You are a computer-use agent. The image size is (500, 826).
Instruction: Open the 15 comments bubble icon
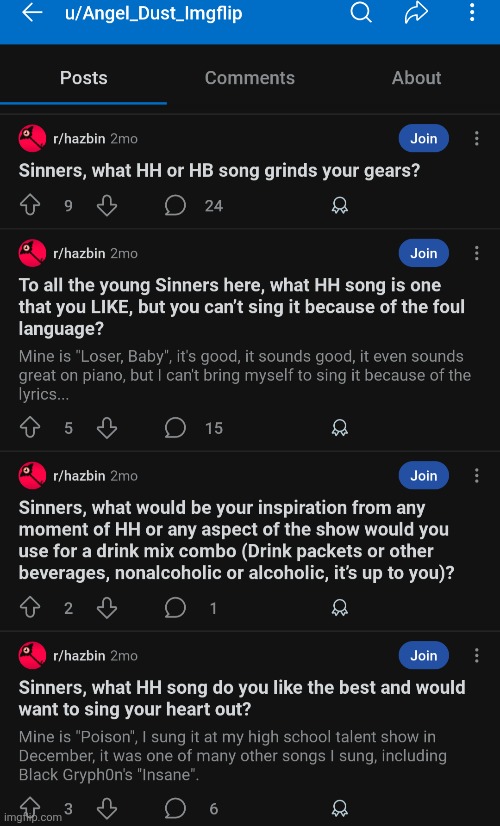(x=175, y=428)
